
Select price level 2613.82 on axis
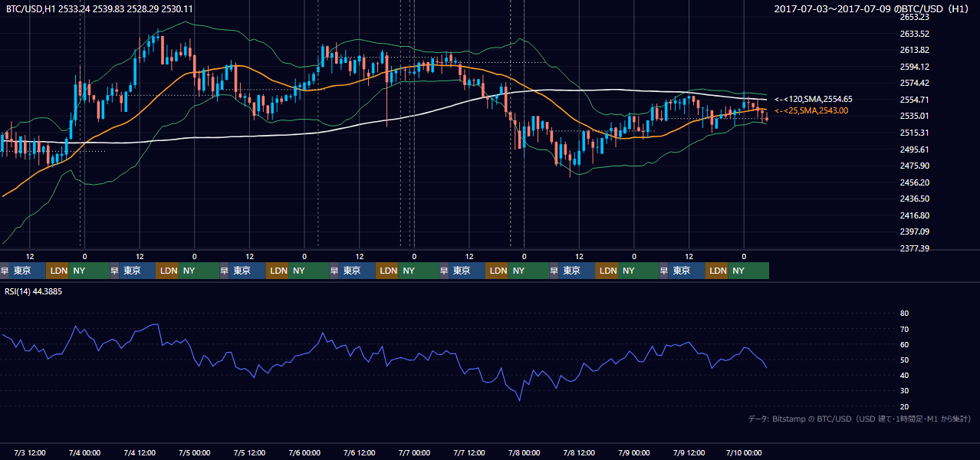tap(914, 50)
